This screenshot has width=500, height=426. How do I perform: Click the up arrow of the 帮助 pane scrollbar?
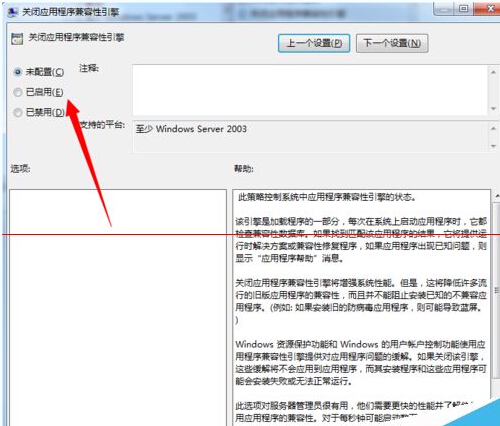(x=497, y=197)
